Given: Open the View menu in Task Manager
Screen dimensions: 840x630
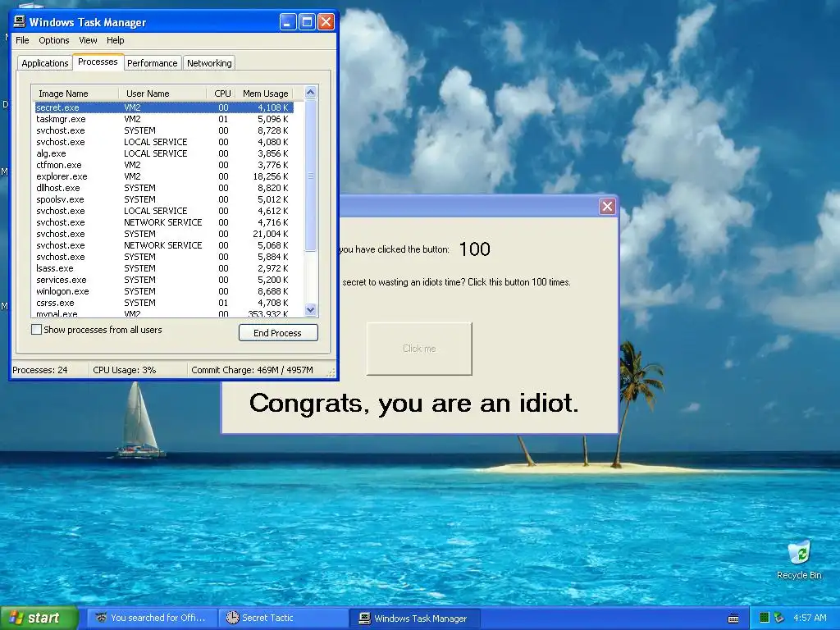Looking at the screenshot, I should pos(88,40).
